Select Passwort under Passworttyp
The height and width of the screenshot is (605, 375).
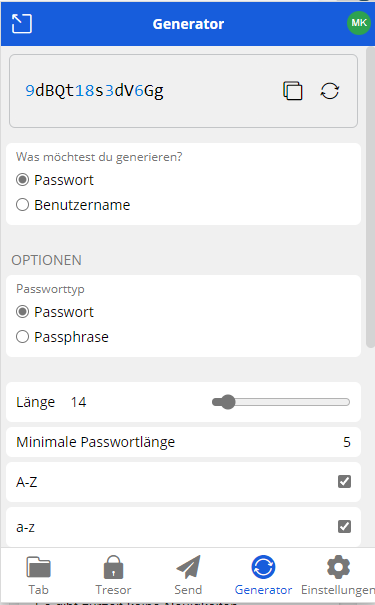point(22,311)
